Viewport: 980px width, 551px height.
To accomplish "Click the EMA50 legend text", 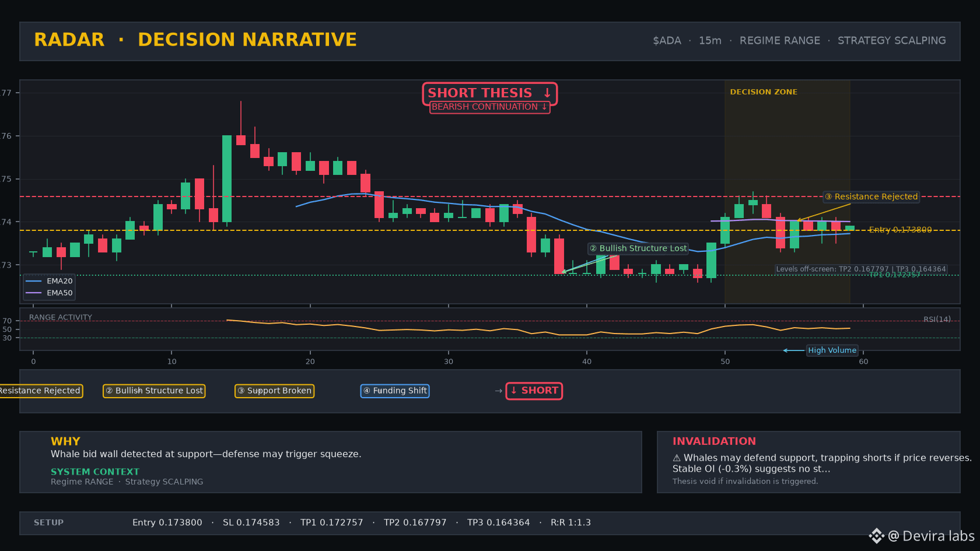I will point(60,293).
